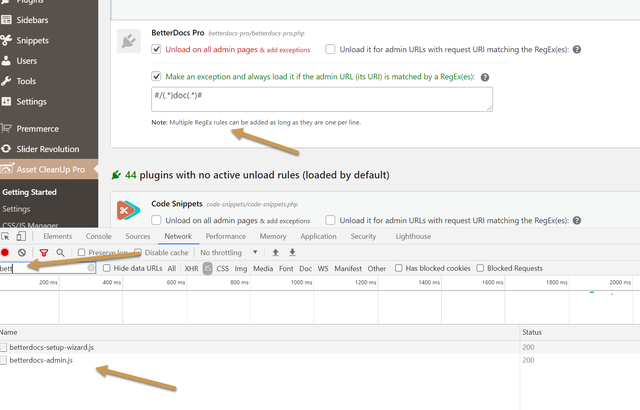
Task: Filter requests by Manifest
Action: (x=348, y=268)
